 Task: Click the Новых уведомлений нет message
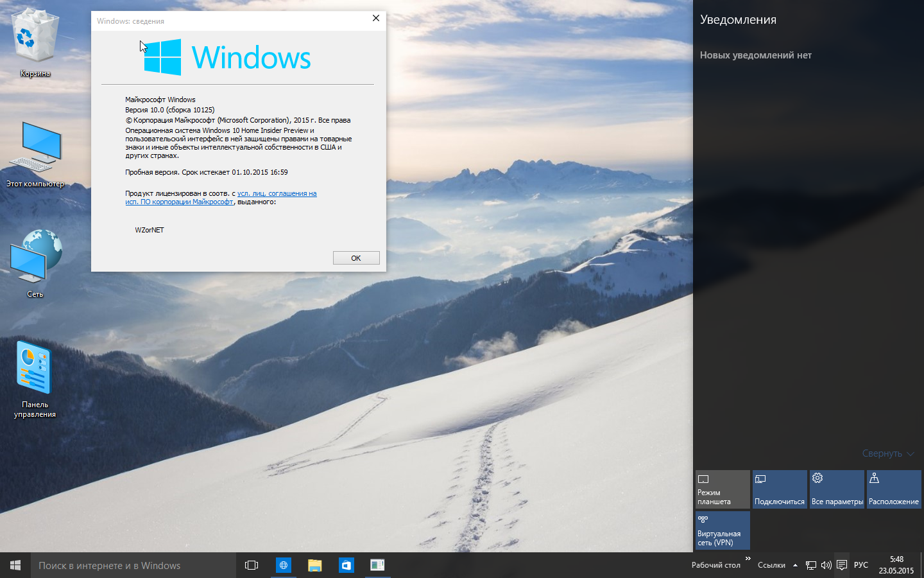pyautogui.click(x=755, y=55)
